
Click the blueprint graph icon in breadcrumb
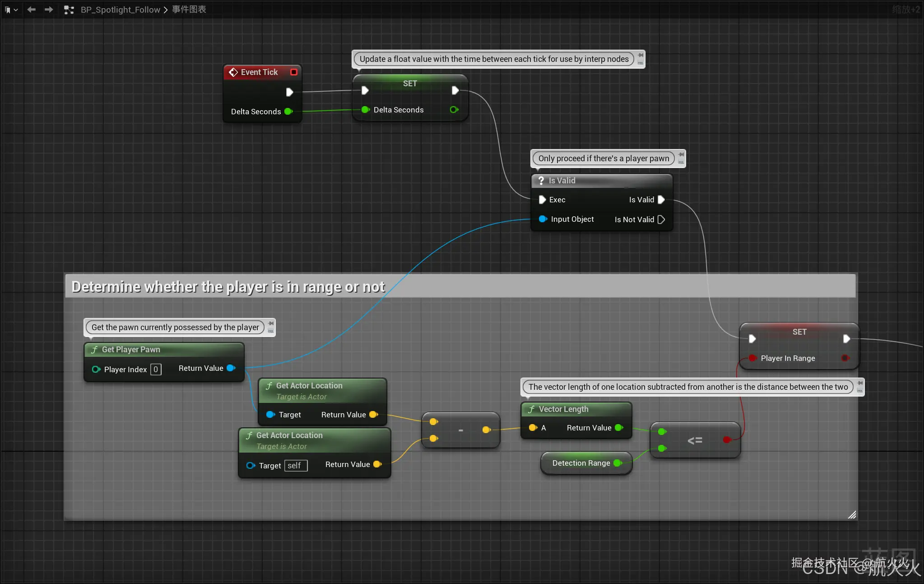(x=69, y=9)
